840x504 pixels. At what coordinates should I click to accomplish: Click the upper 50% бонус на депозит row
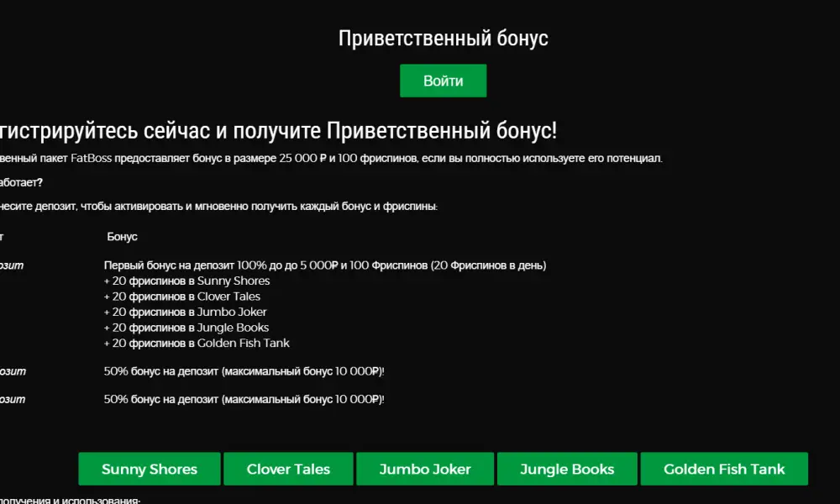244,371
